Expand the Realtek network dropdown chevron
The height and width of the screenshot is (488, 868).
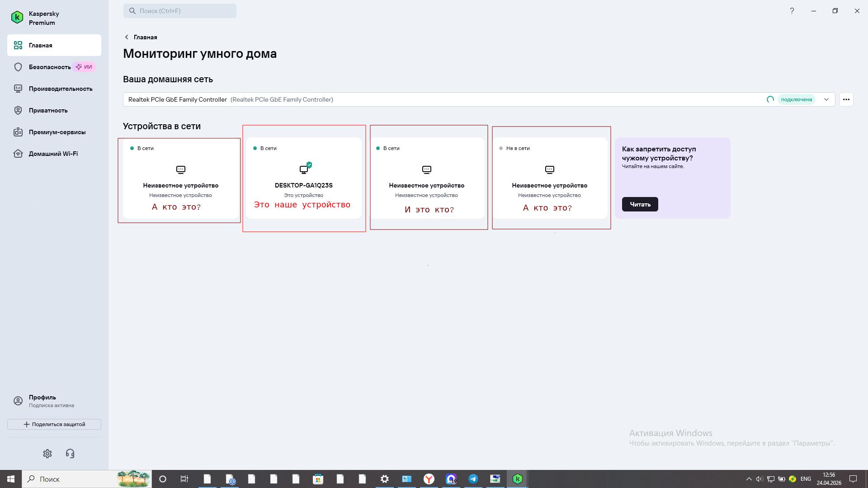pyautogui.click(x=826, y=99)
